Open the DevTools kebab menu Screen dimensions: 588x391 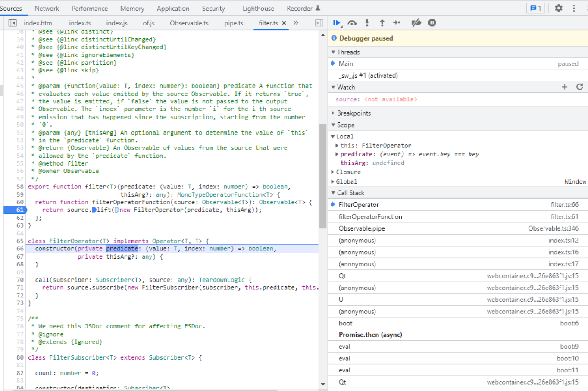(574, 8)
